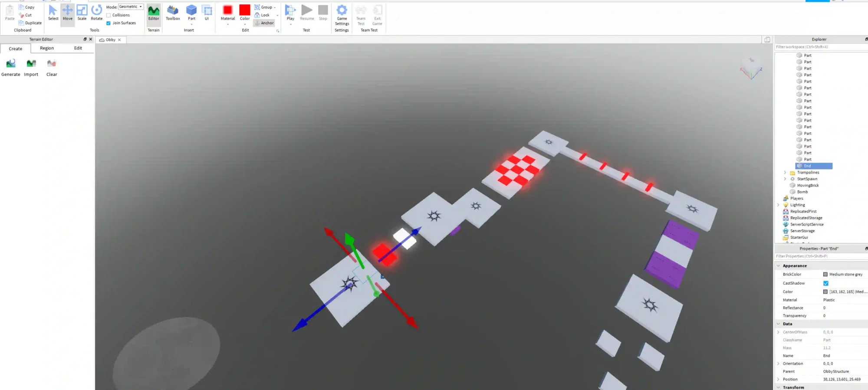The height and width of the screenshot is (390, 868).
Task: Switch to the Edit tab
Action: click(x=78, y=49)
